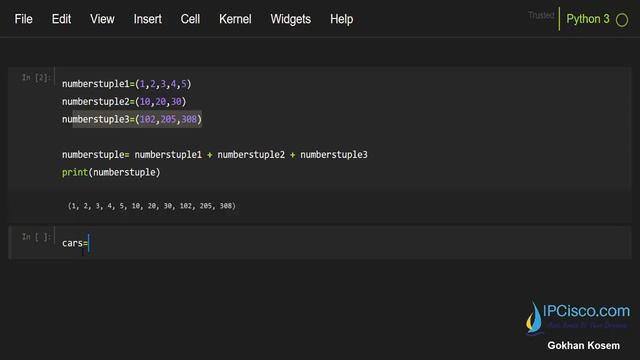Select the In [2] cell prompt
This screenshot has width=640, height=360.
tap(35, 78)
